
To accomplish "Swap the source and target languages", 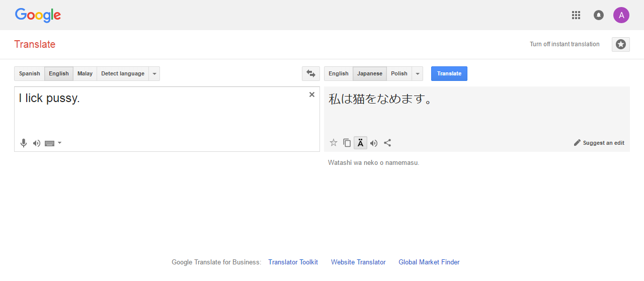I will [310, 73].
